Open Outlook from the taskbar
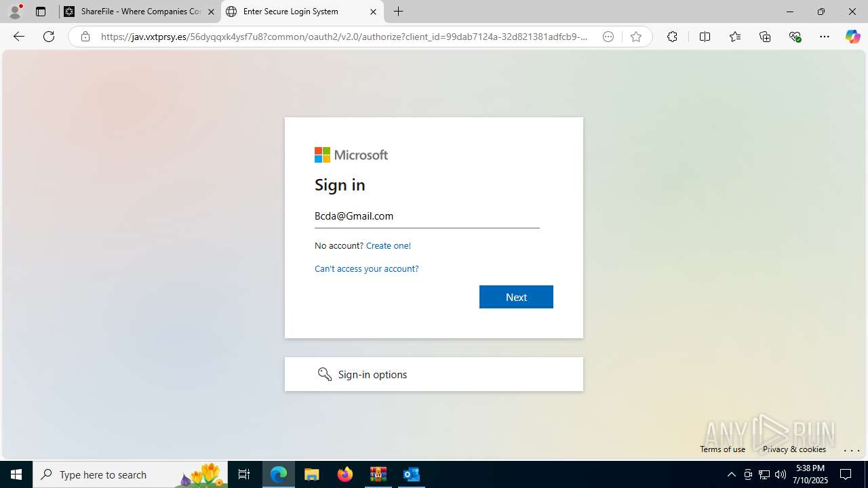This screenshot has height=488, width=868. [x=412, y=474]
